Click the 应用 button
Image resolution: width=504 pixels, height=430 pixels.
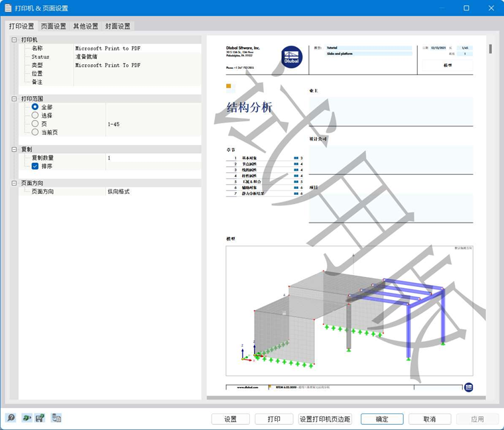click(477, 419)
